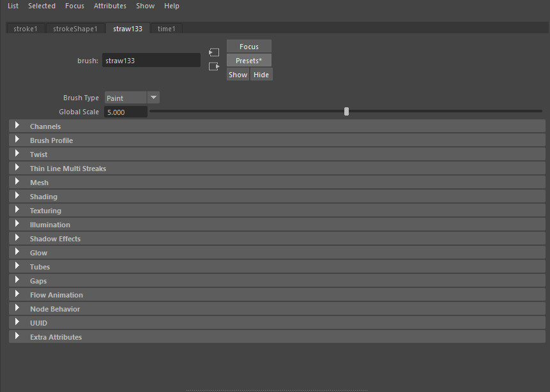Switch to the strokeShape1 tab
Image resolution: width=550 pixels, height=392 pixels.
coord(75,29)
